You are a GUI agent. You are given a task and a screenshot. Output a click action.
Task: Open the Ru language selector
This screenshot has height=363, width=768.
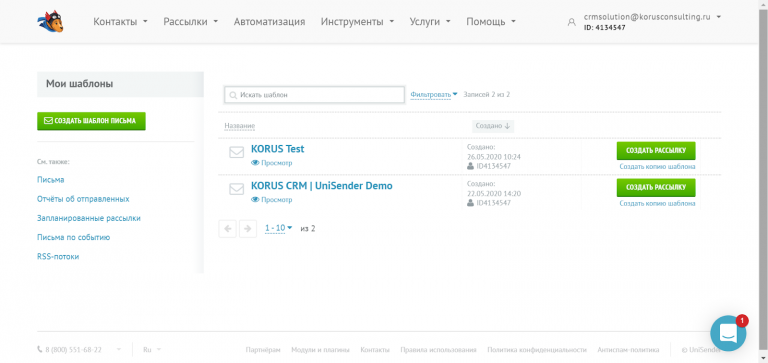click(151, 350)
